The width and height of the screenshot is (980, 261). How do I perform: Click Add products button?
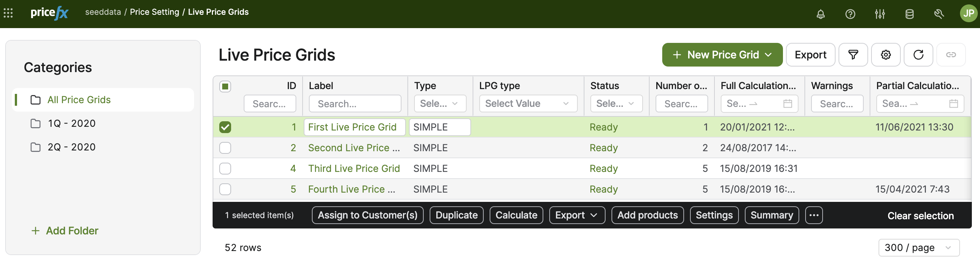coord(647,215)
